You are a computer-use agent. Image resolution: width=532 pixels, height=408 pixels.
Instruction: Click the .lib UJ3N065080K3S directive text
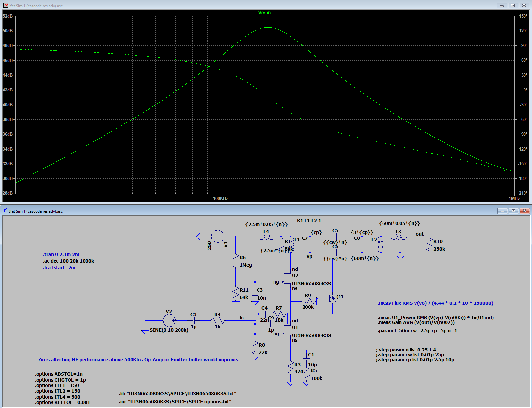[178, 394]
